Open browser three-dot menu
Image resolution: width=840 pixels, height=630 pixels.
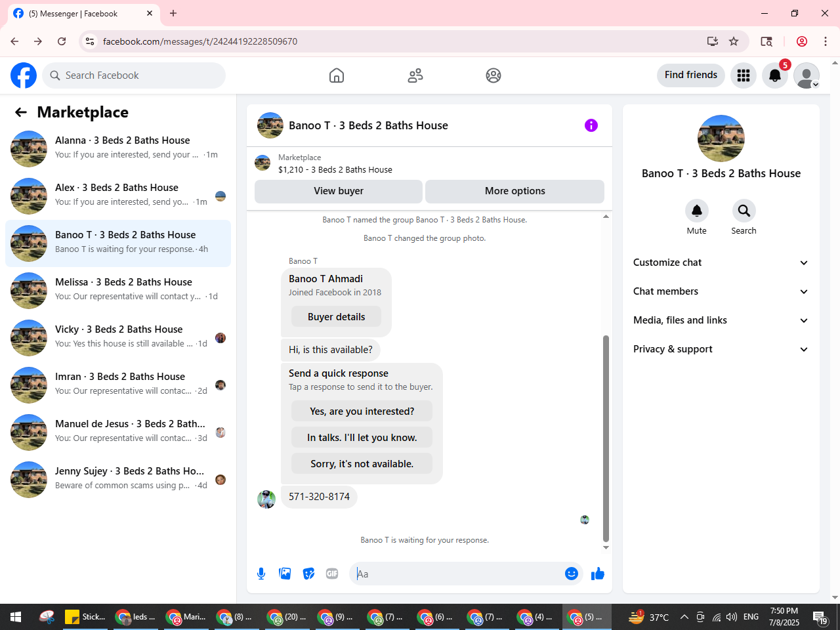click(x=826, y=41)
